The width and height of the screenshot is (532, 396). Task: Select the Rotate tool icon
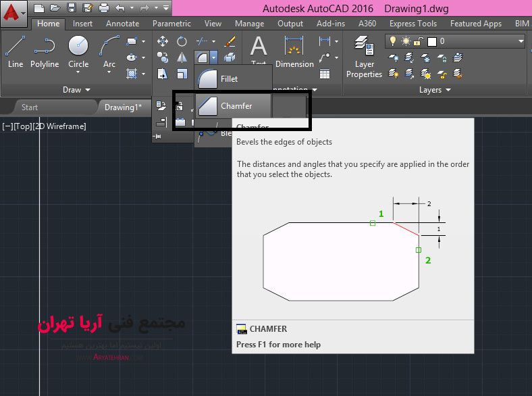pos(182,41)
